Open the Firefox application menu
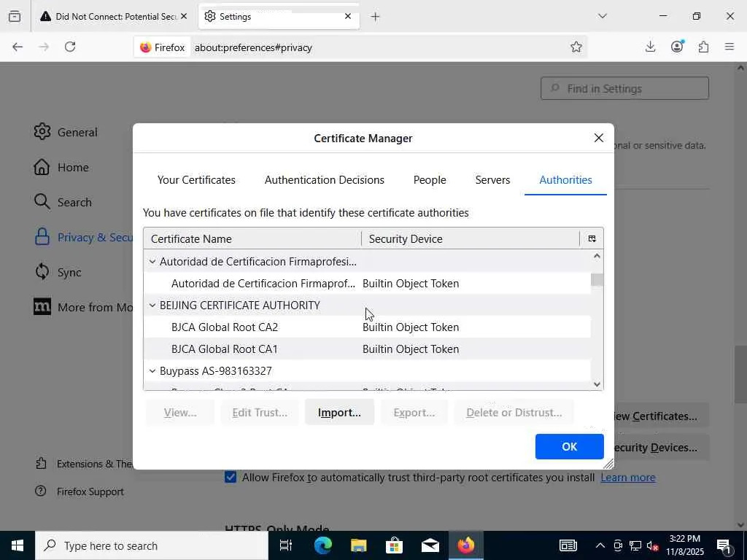Viewport: 747px width, 560px height. (729, 47)
